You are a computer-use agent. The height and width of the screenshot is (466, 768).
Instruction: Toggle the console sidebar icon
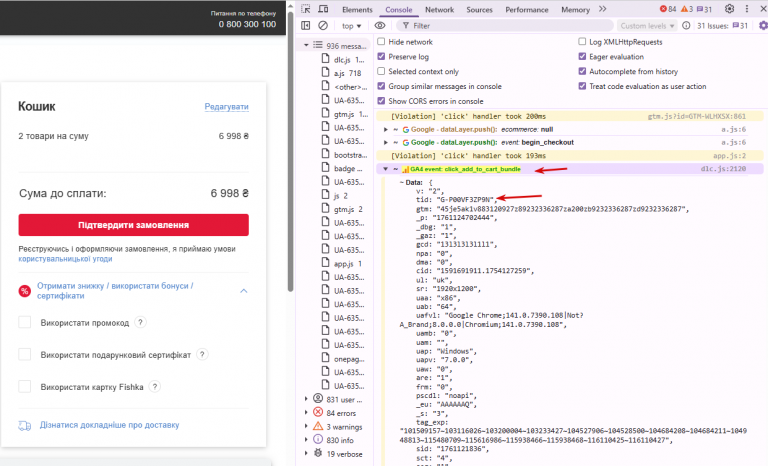click(x=306, y=25)
